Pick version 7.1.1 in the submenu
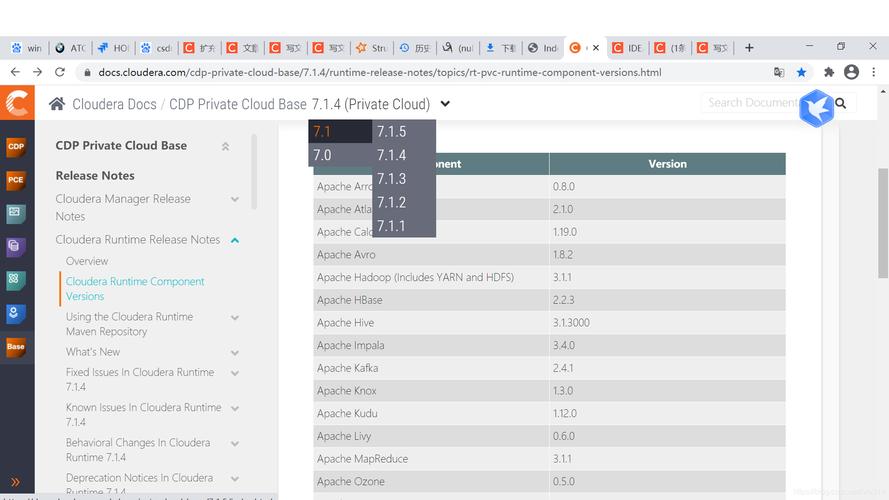889x500 pixels. tap(391, 226)
